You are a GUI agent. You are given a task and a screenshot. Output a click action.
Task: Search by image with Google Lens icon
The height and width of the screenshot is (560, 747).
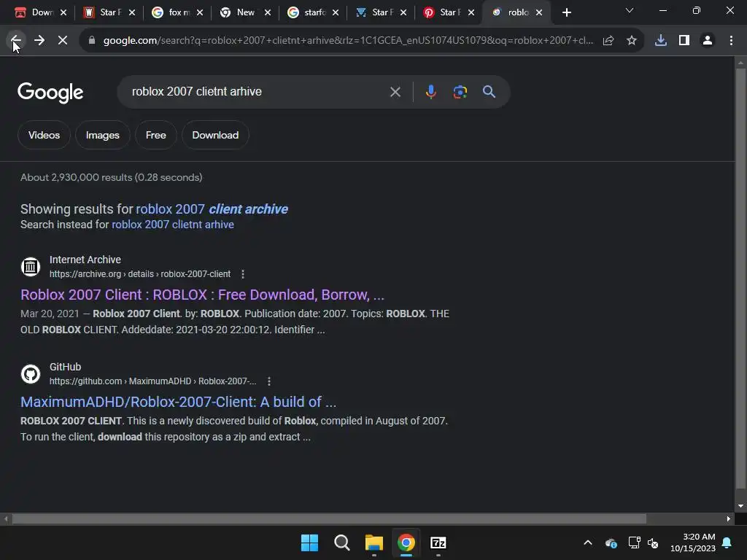click(460, 92)
